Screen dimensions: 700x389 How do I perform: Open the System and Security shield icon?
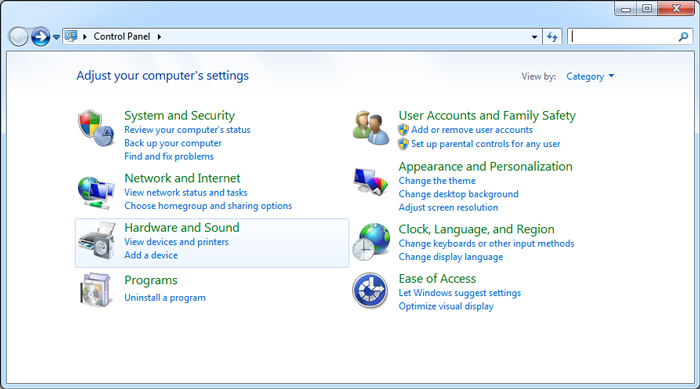[96, 128]
